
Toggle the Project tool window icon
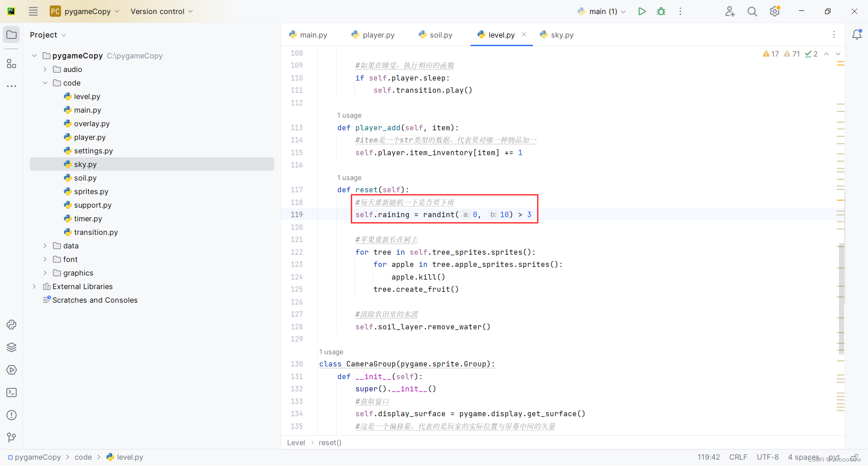click(12, 35)
